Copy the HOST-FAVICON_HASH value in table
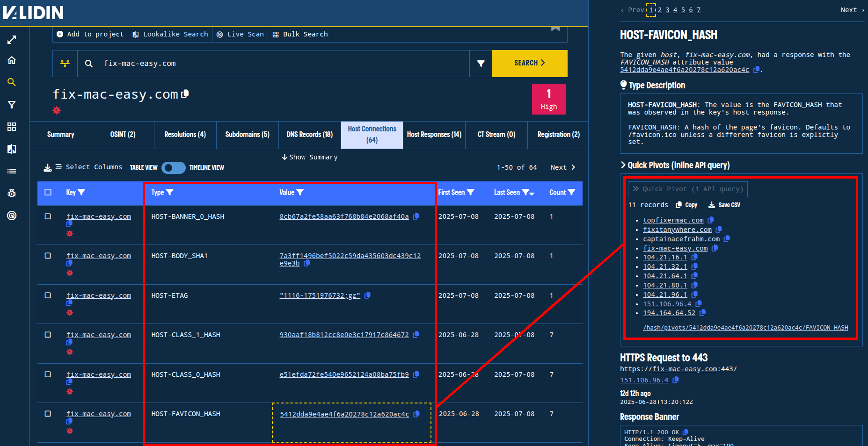The height and width of the screenshot is (446, 868). pos(416,414)
